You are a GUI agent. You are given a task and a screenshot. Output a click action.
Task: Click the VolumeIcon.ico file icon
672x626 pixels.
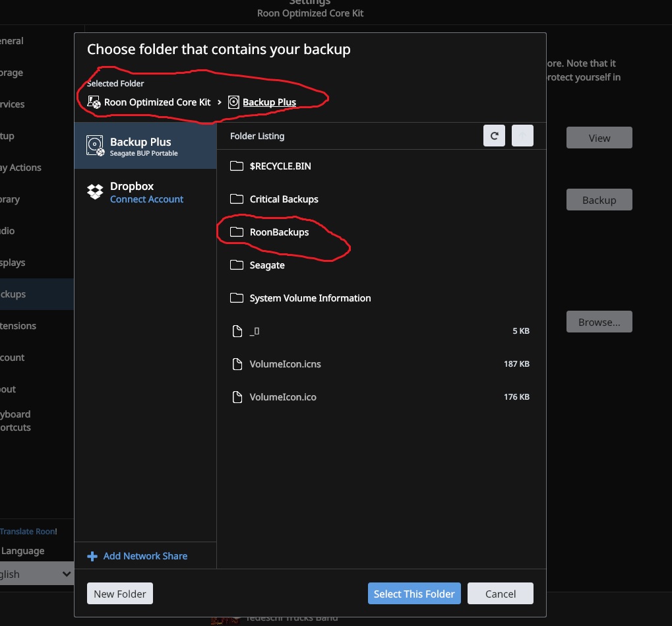point(237,397)
